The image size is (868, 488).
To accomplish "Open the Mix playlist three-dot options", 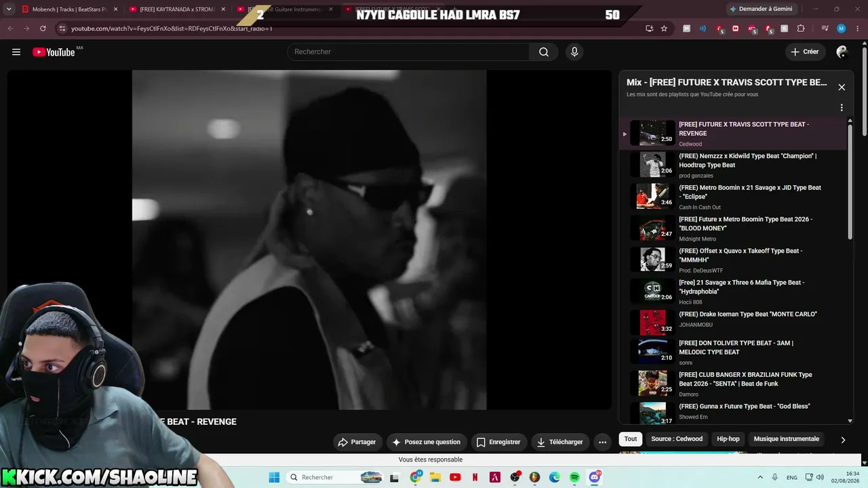I will point(842,108).
